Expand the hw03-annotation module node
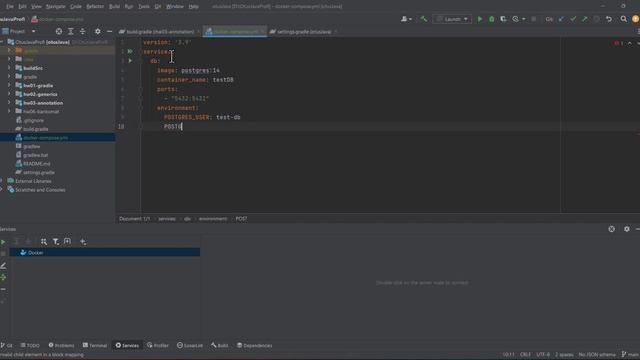 tap(9, 102)
